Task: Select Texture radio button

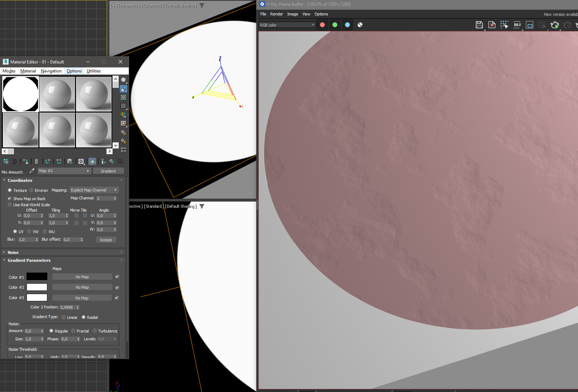Action: tap(10, 190)
